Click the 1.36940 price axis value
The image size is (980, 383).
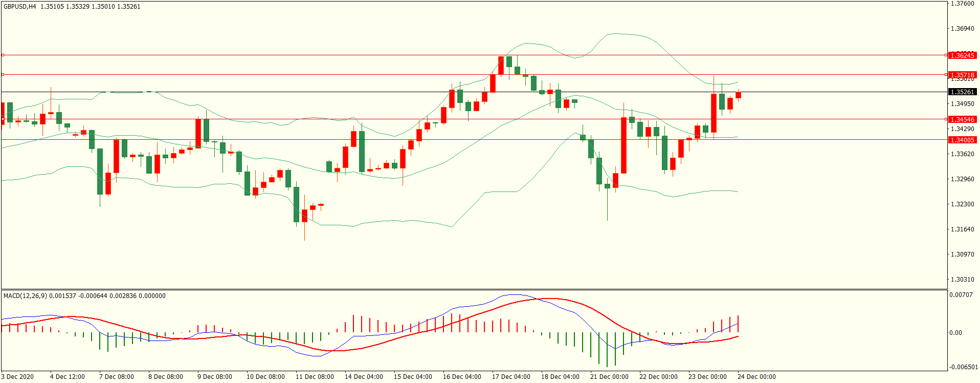tap(962, 29)
